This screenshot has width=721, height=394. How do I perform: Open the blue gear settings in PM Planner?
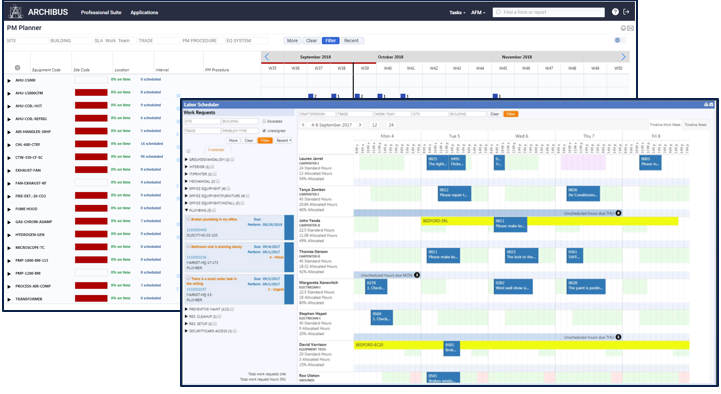click(x=618, y=40)
